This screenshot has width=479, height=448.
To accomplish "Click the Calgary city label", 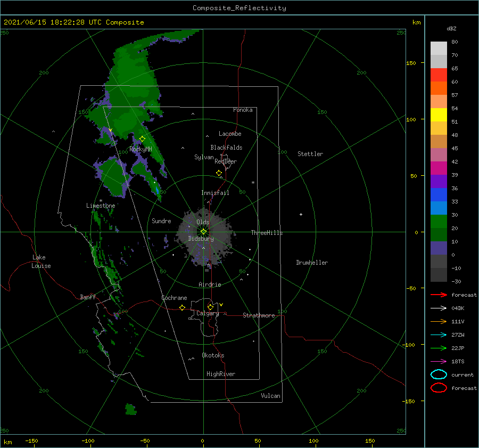I will pos(208,313).
